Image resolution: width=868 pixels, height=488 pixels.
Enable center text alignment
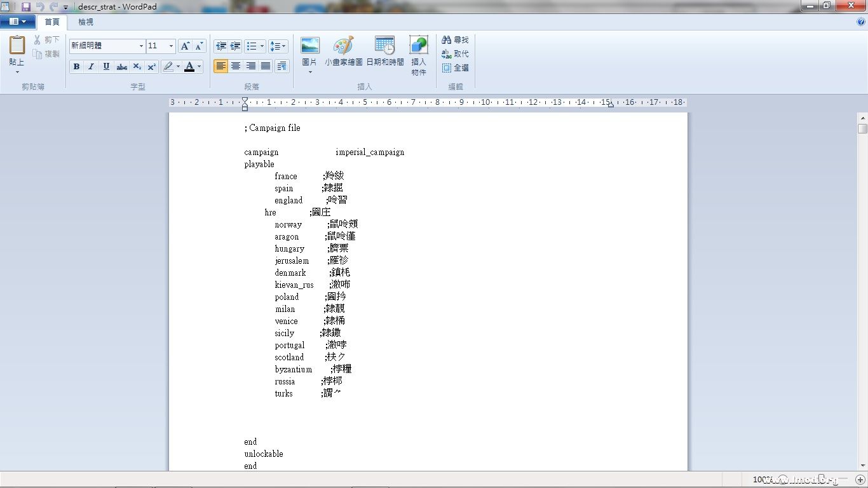236,66
